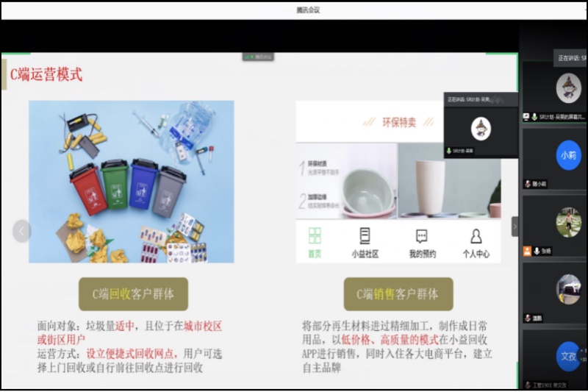Viewport: 588px width, 392px height.
Task: Click the 首页 tab label in the mockup
Action: (x=315, y=254)
